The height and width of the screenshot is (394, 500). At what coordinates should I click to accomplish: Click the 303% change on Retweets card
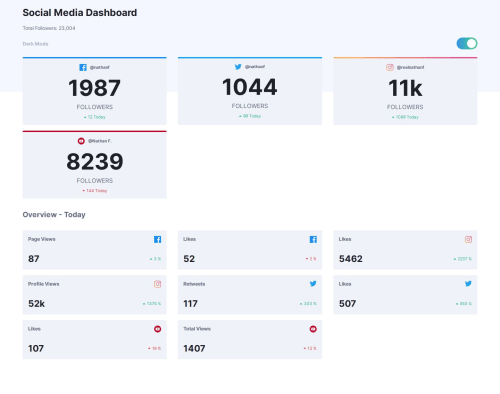[x=308, y=304]
